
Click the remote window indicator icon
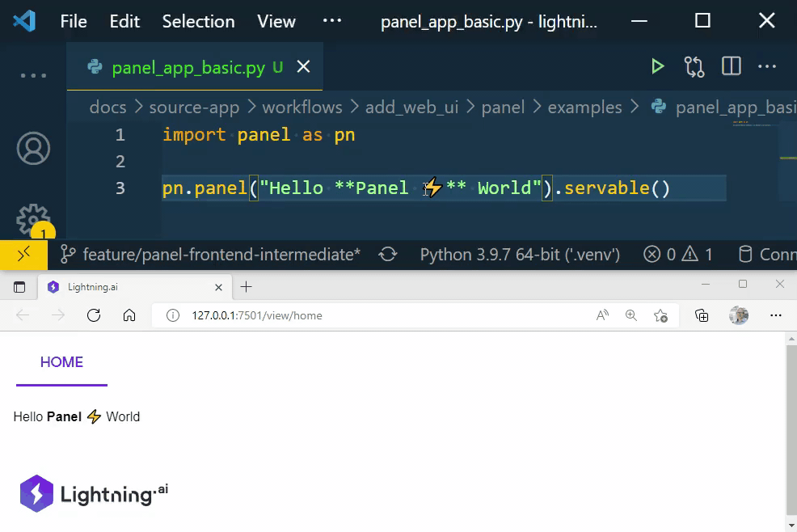coord(23,255)
